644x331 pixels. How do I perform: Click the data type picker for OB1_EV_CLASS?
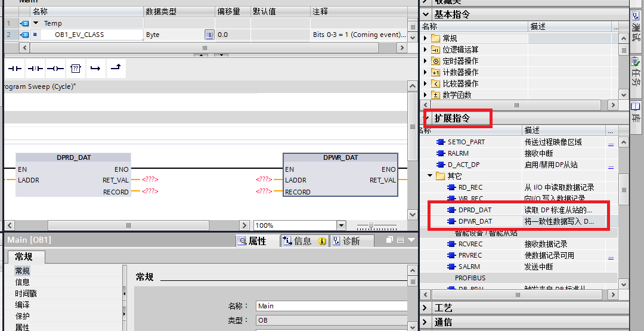coord(209,35)
